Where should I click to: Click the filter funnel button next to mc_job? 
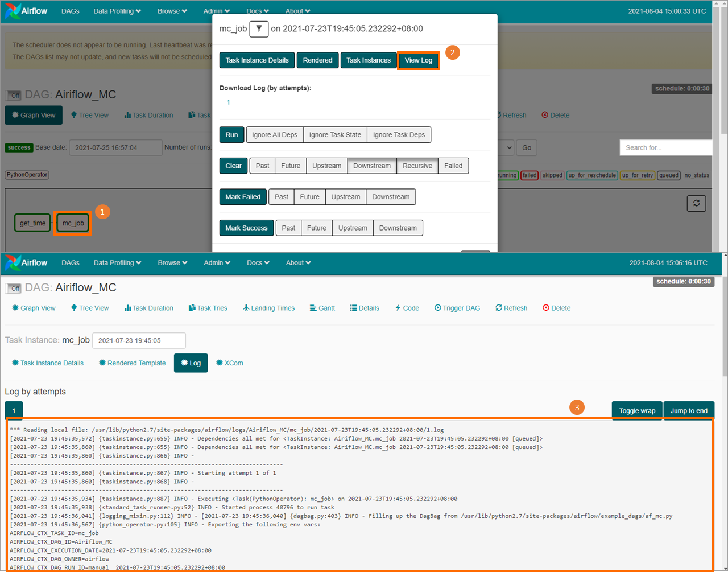pyautogui.click(x=259, y=28)
